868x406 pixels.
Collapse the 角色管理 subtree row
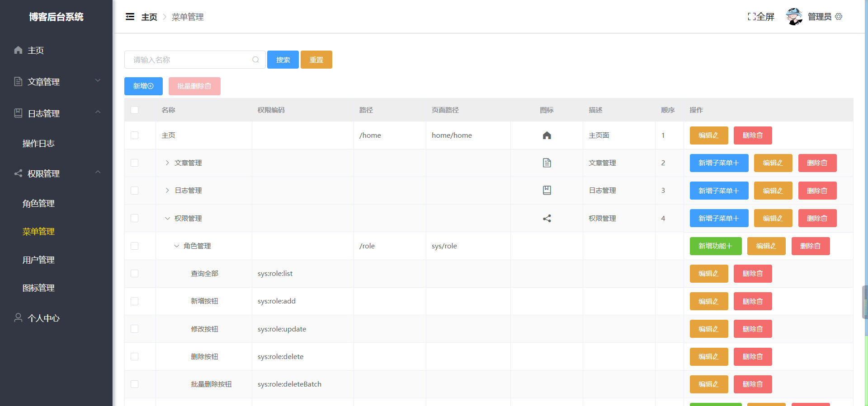click(x=176, y=246)
